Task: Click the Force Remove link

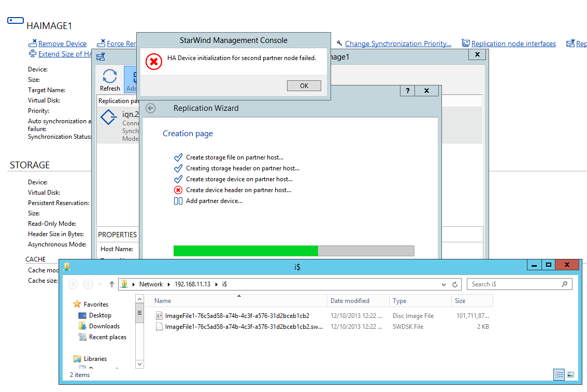Action: [x=122, y=44]
